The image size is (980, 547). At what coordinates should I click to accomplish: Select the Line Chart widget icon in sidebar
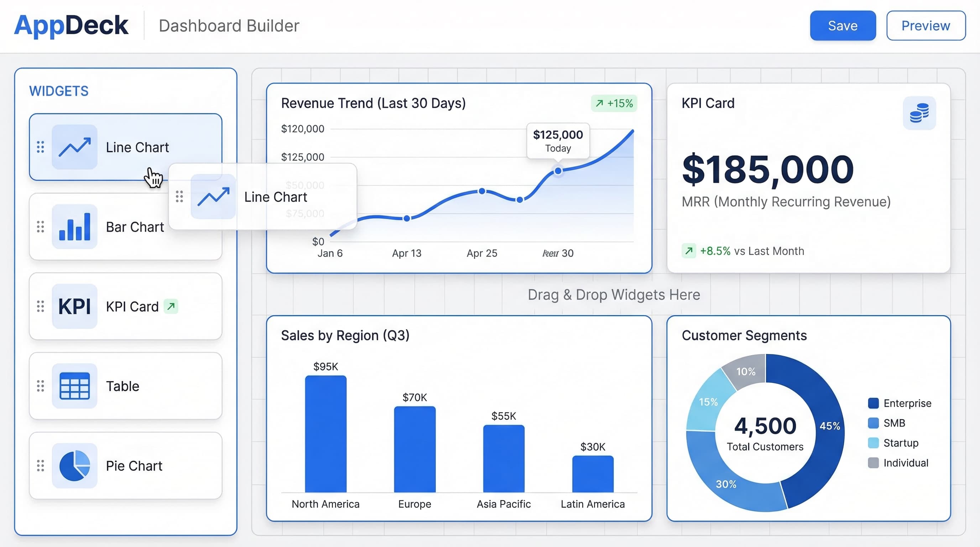pos(74,147)
